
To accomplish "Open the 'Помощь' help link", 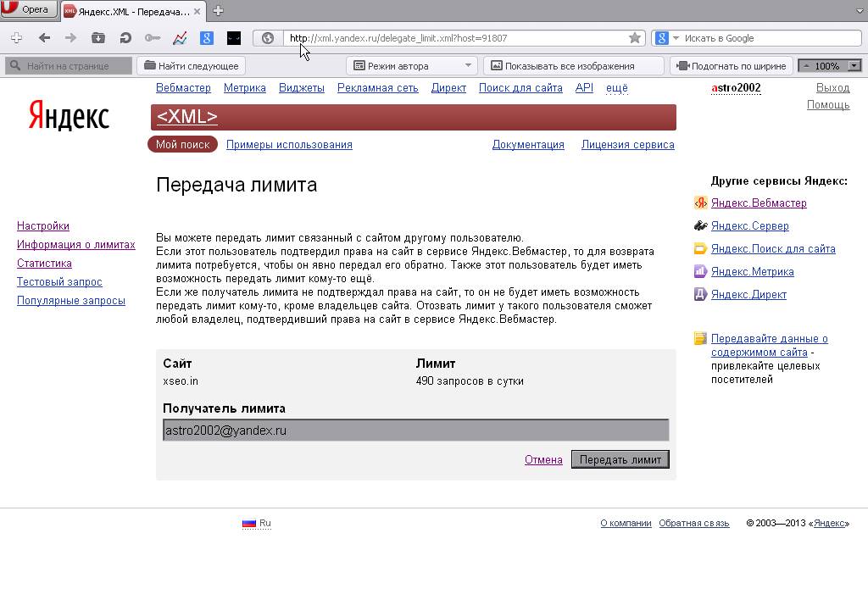I will tap(828, 105).
